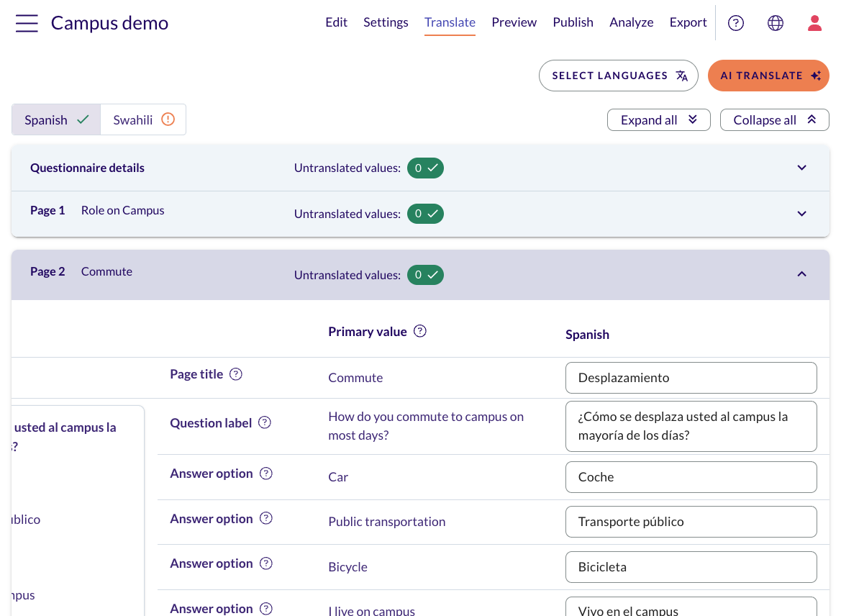The height and width of the screenshot is (616, 841).
Task: Click the Role on Campus page title
Action: 122,210
